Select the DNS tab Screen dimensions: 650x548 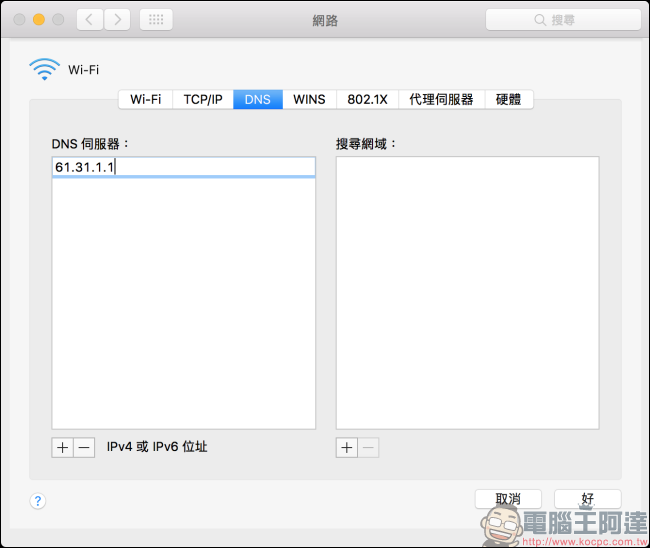click(258, 99)
